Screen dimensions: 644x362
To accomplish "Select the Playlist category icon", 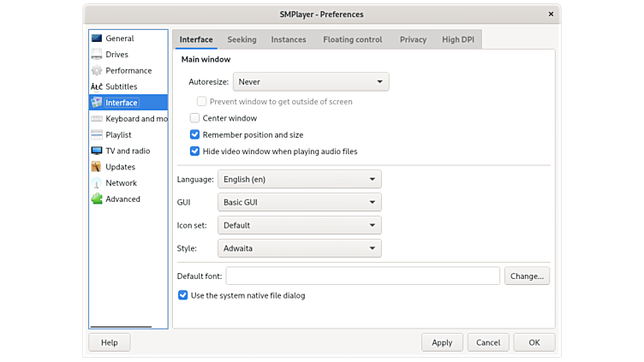I will (x=97, y=135).
